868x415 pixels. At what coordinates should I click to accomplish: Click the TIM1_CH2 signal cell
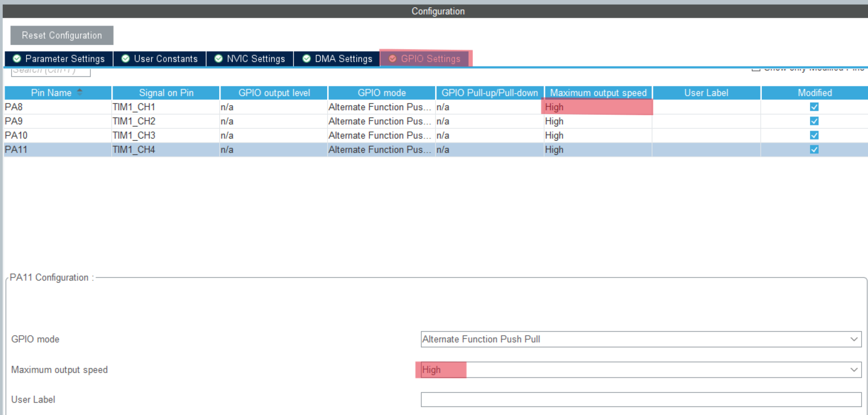[166, 121]
